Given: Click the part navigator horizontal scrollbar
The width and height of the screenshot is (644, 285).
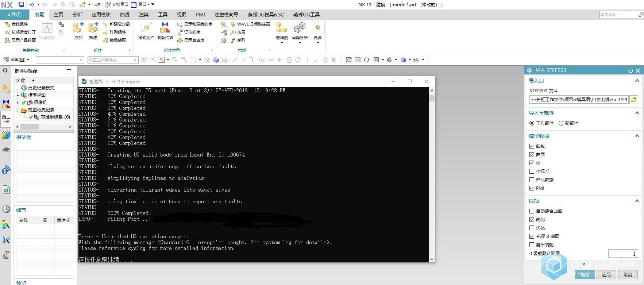Looking at the screenshot, I should 44,127.
